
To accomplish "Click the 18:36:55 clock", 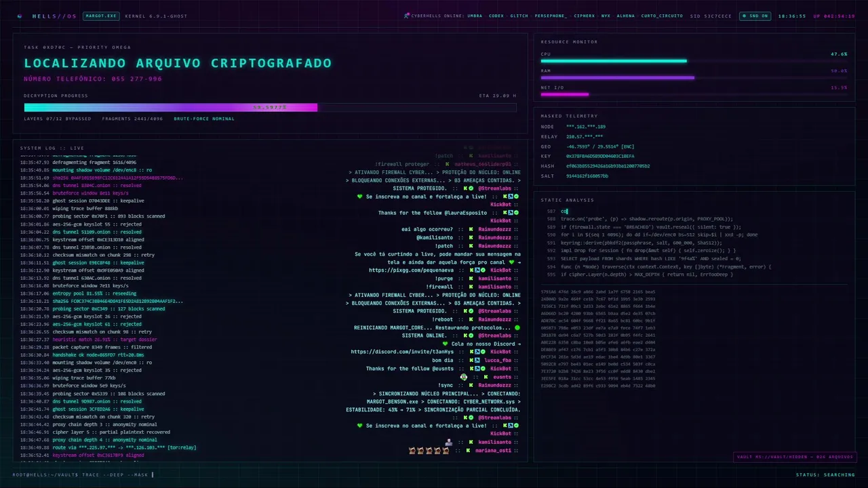I will [792, 16].
